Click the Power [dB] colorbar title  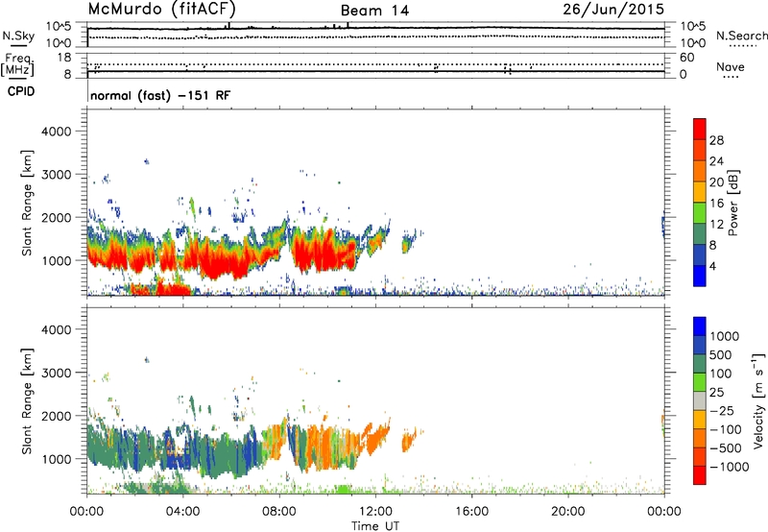point(733,203)
